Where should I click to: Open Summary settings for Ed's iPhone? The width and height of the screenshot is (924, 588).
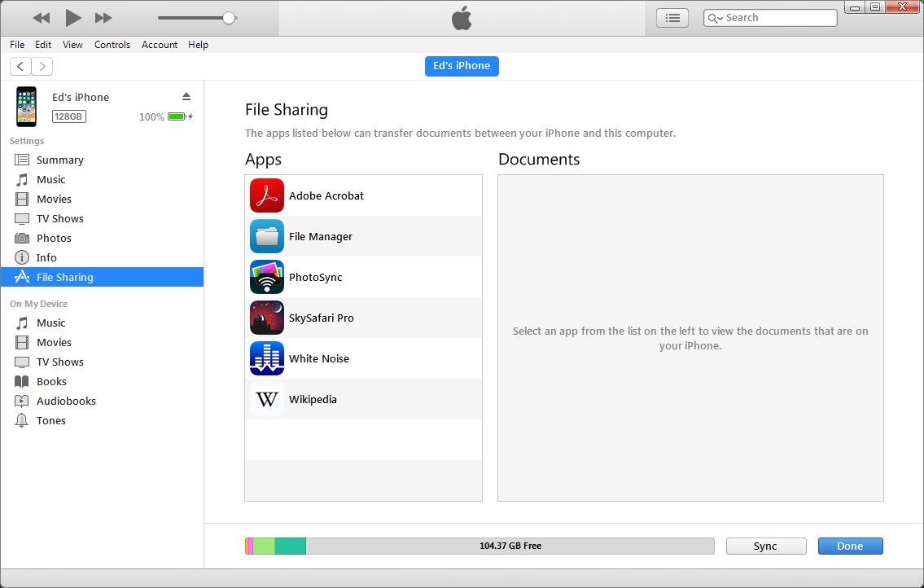pyautogui.click(x=59, y=160)
